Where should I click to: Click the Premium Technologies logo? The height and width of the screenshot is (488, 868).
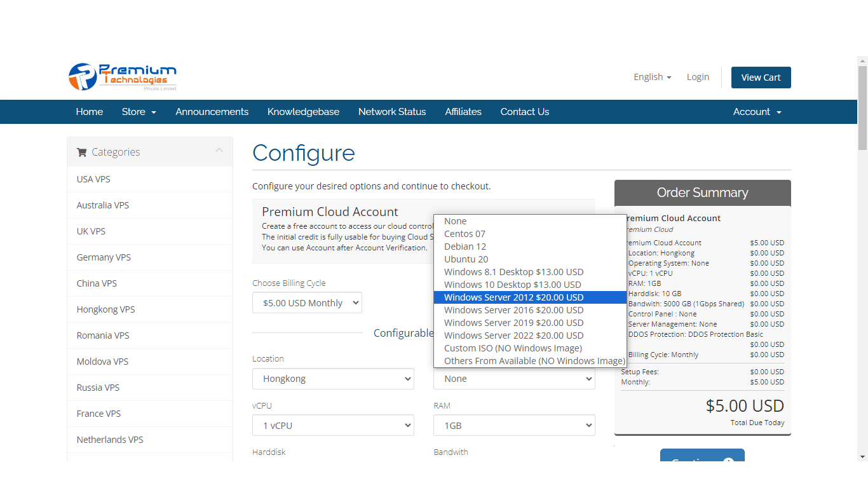(123, 77)
